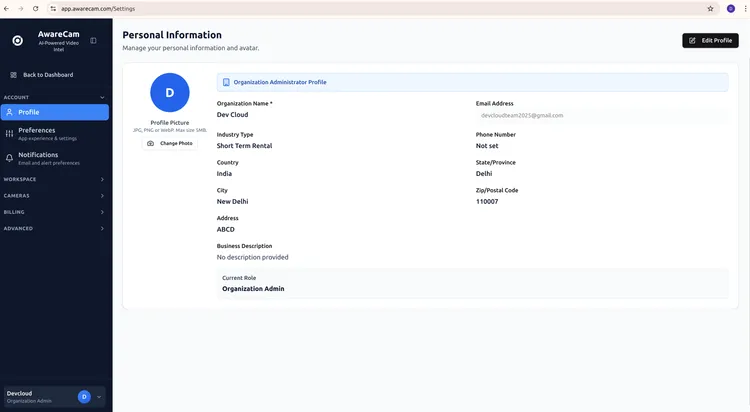
Task: Click the AwareCam brand title
Action: [59, 34]
